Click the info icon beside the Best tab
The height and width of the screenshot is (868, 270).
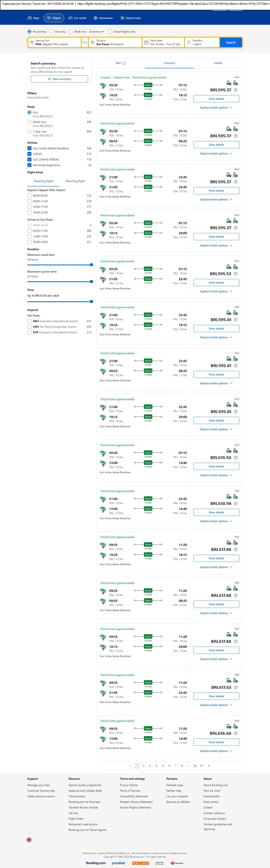124,63
